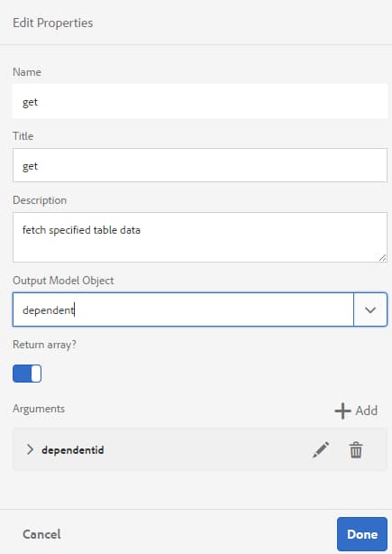Discard changes via the Cancel button

(x=41, y=534)
